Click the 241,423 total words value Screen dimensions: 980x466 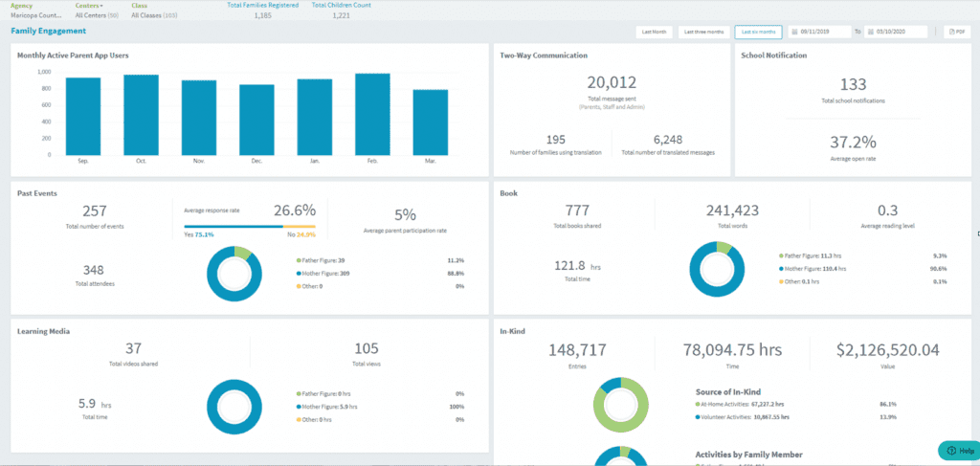click(x=732, y=211)
